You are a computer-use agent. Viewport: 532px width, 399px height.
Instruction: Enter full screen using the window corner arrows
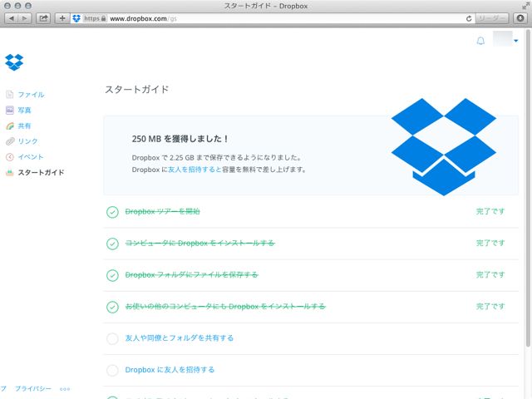[x=525, y=6]
